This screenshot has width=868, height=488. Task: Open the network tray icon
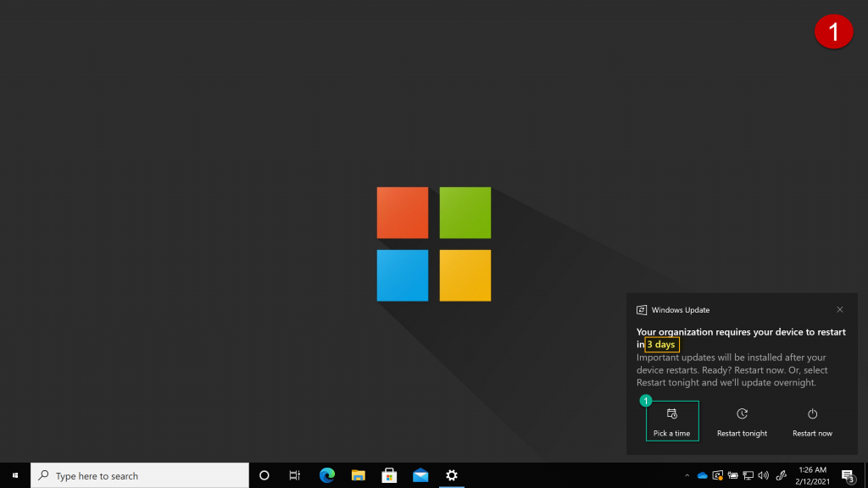(748, 475)
